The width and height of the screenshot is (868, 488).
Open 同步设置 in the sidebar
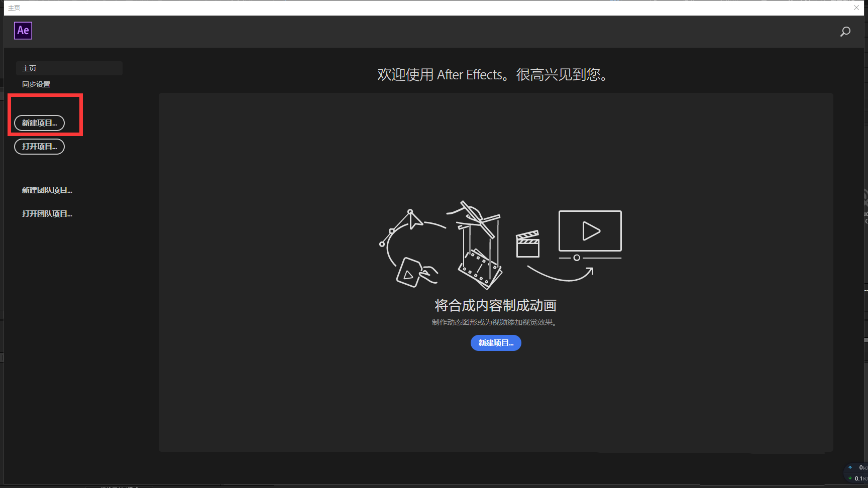point(36,84)
